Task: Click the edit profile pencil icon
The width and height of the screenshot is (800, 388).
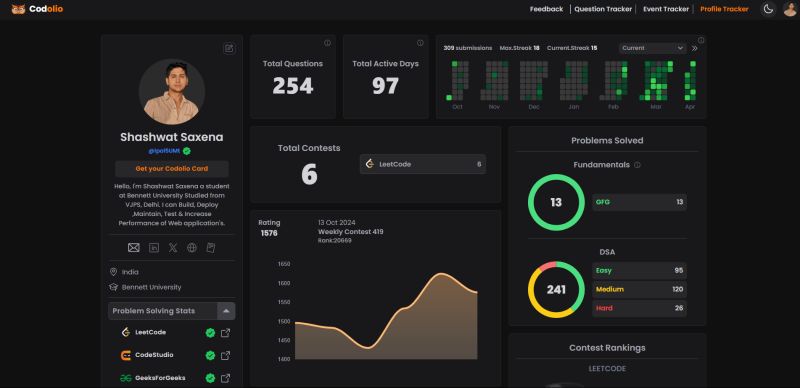Action: (229, 48)
